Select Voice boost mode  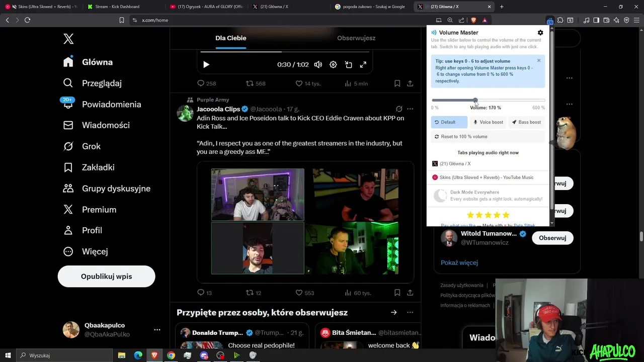488,122
